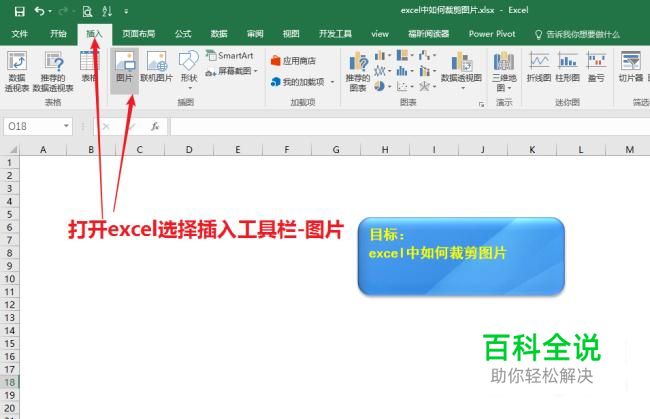Insert a 柱形图 sparkline
This screenshot has width=650, height=419.
click(x=568, y=66)
